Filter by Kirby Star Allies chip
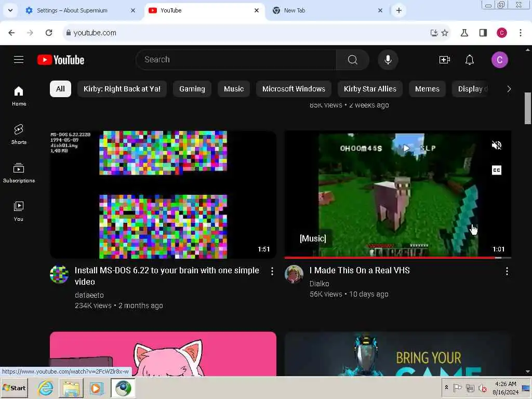Viewport: 532px width, 399px height. (x=370, y=89)
